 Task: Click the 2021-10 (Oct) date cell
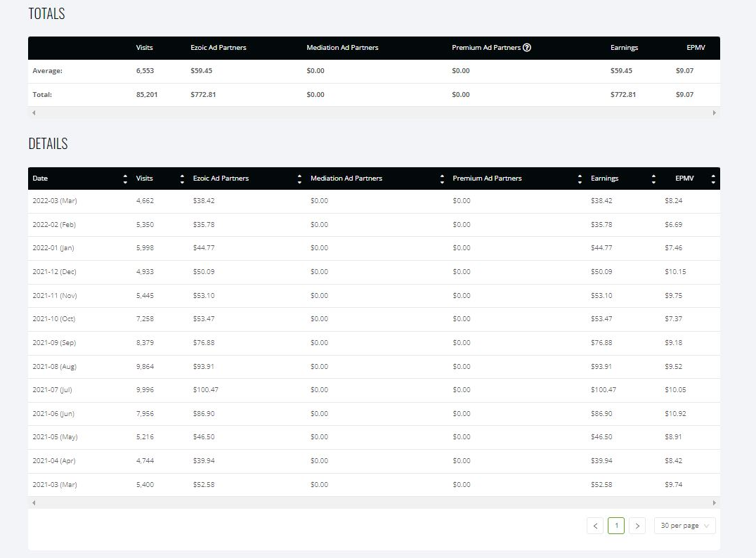[54, 319]
